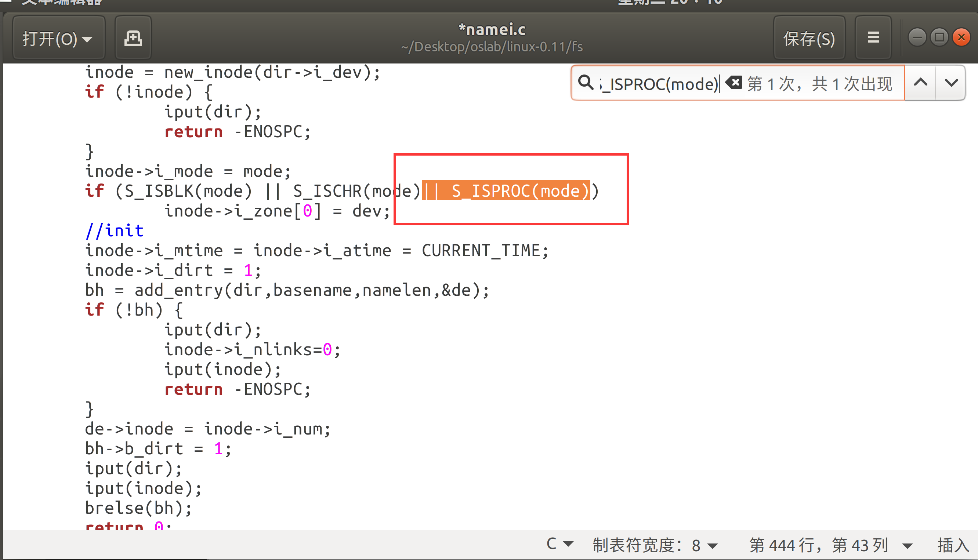Minimize the namei.c editor window
Image resolution: width=978 pixels, height=560 pixels.
click(x=917, y=37)
